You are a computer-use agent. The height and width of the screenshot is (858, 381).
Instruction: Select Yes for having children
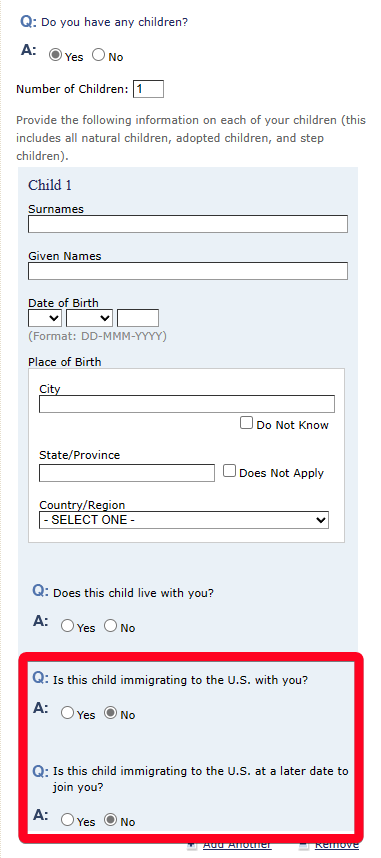point(55,55)
